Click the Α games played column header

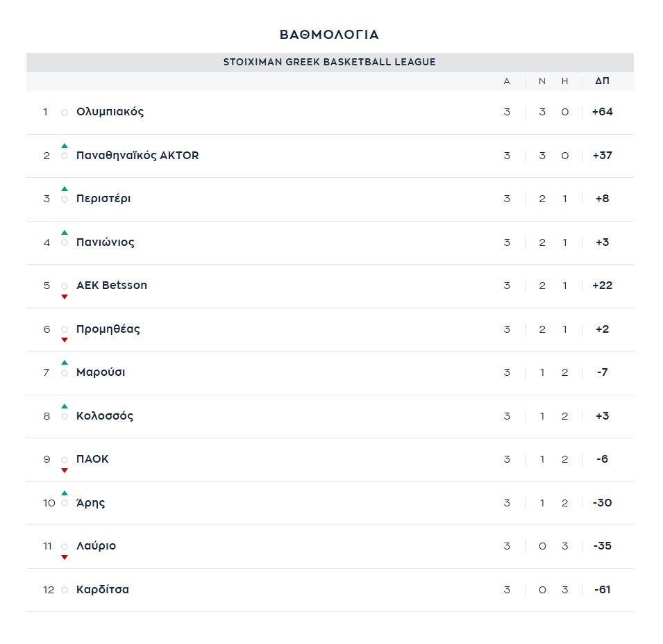507,81
